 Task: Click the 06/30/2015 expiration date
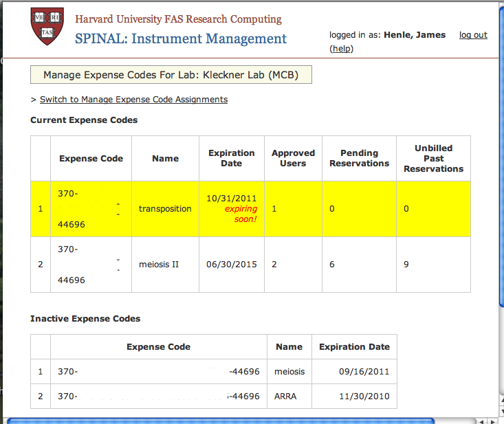coord(232,265)
